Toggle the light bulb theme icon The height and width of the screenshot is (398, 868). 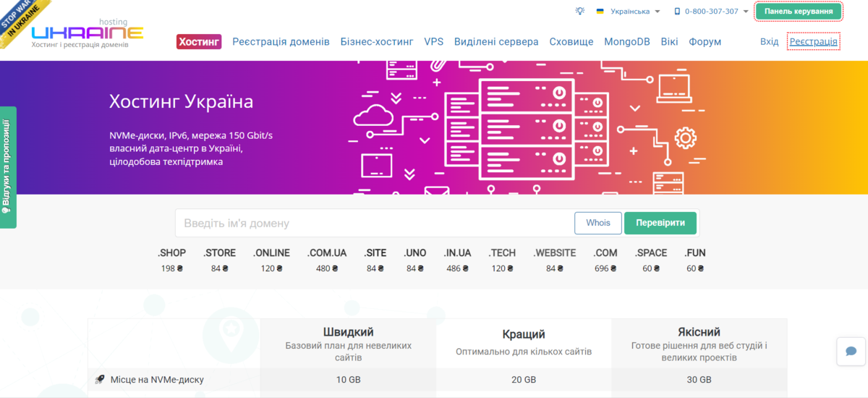click(x=579, y=11)
